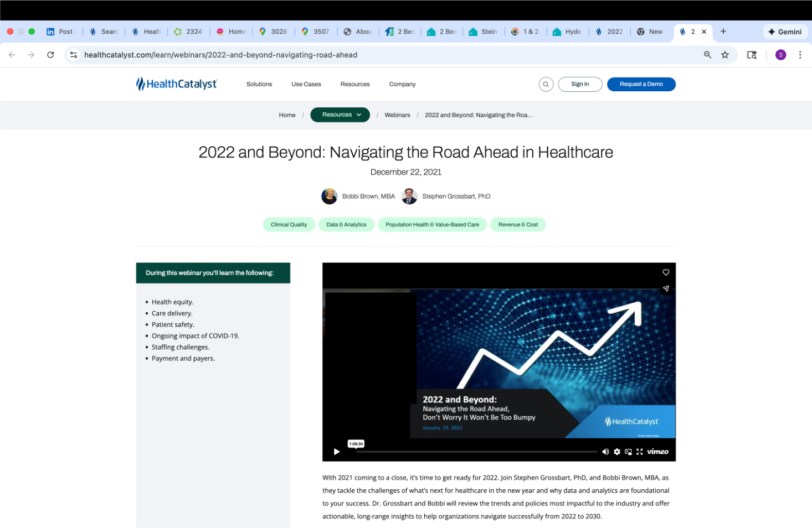The image size is (812, 528).
Task: Like the video with heart icon
Action: [666, 272]
